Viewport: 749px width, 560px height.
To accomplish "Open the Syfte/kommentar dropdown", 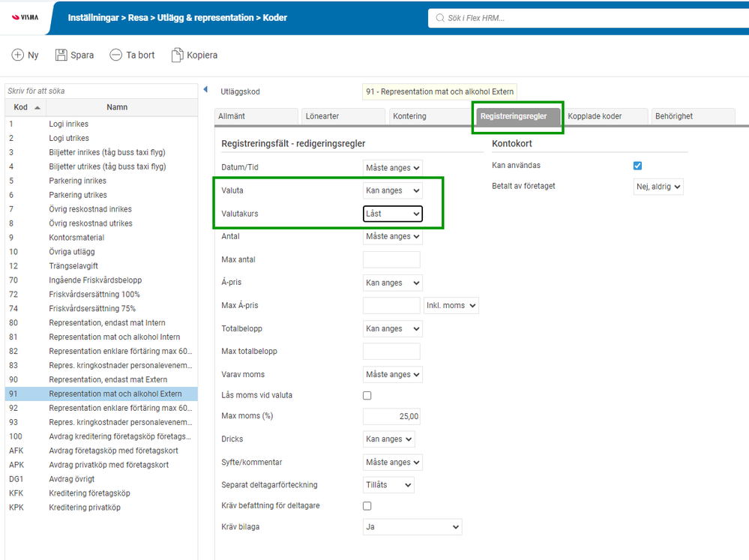I will coord(393,462).
